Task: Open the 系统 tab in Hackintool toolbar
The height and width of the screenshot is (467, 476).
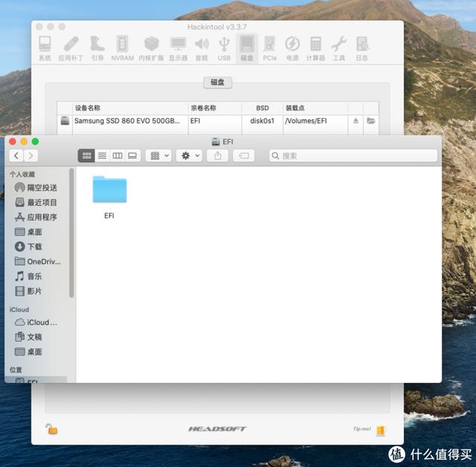Action: [45, 48]
